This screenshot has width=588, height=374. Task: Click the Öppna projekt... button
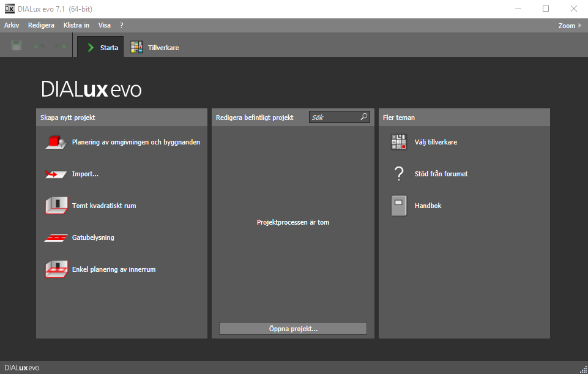pos(293,329)
